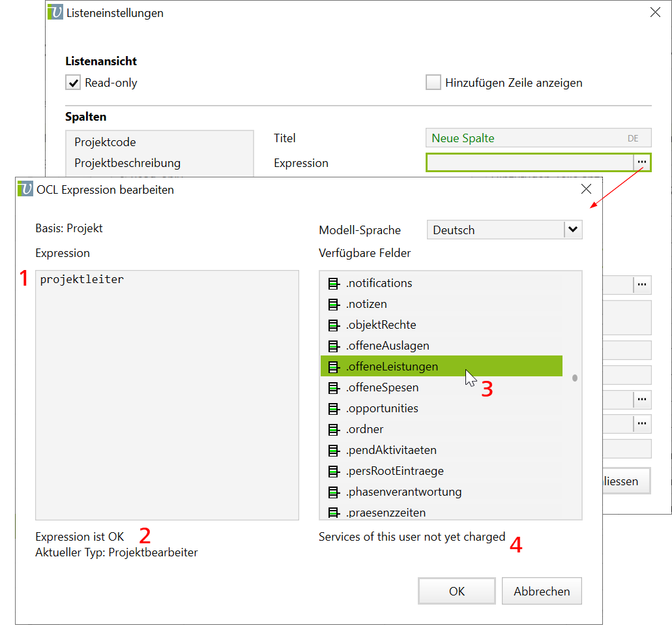
Task: Open the Expression editor ellipsis button
Action: tap(642, 162)
